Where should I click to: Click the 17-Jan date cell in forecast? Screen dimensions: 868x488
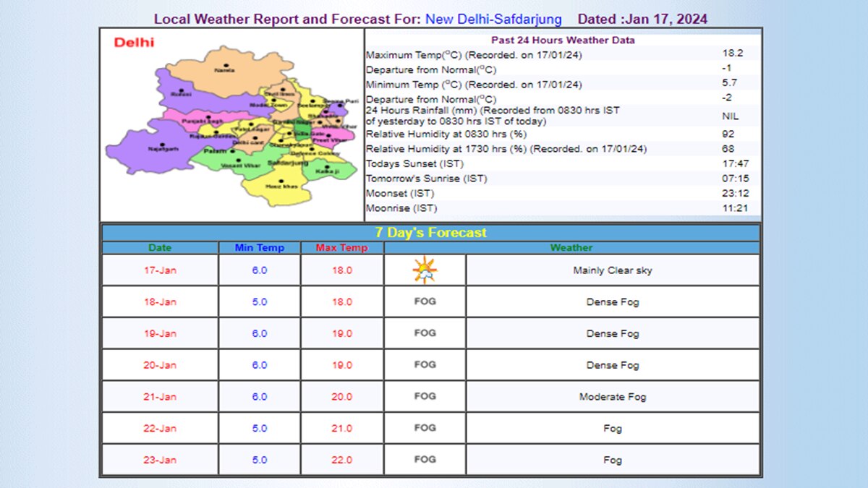(160, 270)
